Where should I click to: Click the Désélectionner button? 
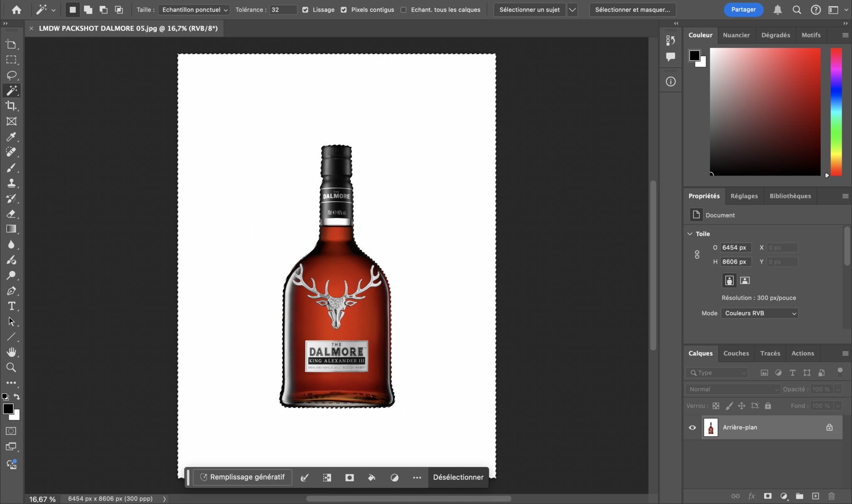coord(458,477)
